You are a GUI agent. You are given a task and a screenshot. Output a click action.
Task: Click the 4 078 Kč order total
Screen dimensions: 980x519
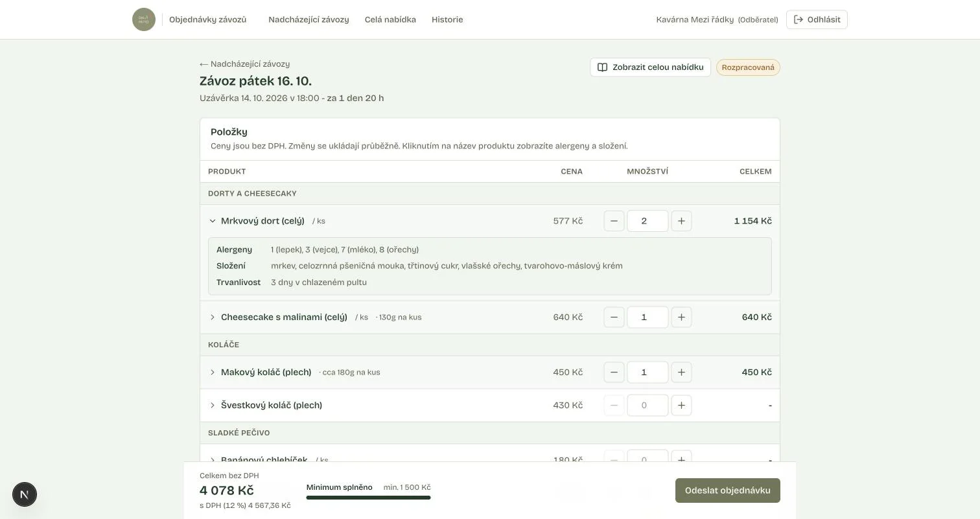pos(226,490)
